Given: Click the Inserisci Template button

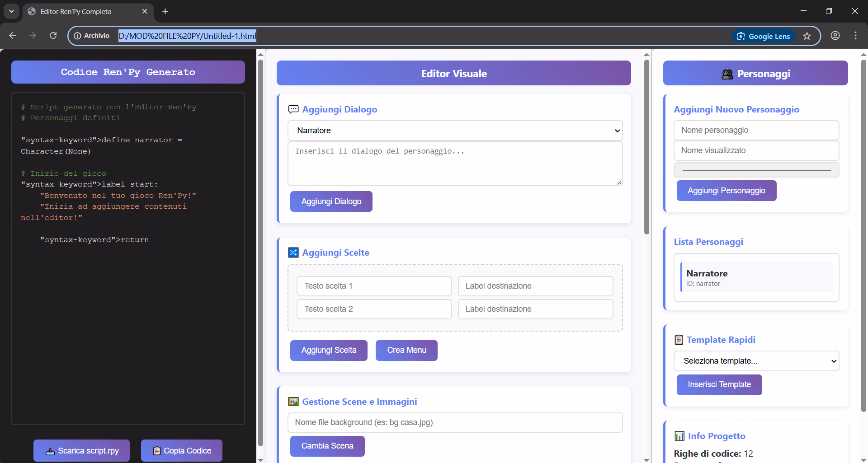Looking at the screenshot, I should point(719,385).
